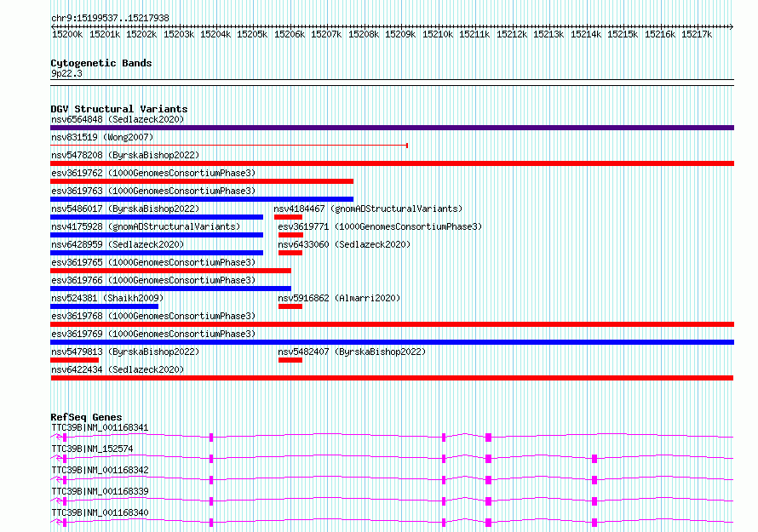This screenshot has height=532, width=758.
Task: Select the 9p22.3 band label
Action: point(66,73)
